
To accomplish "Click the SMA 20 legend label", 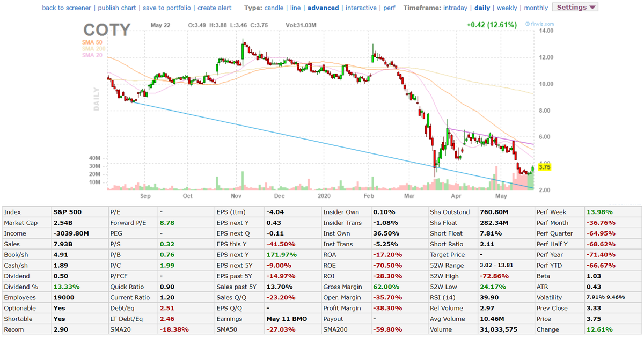I will point(92,55).
